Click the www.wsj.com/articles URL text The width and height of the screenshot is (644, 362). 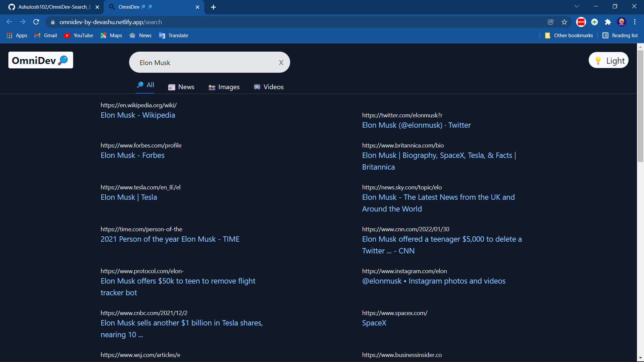(x=140, y=355)
